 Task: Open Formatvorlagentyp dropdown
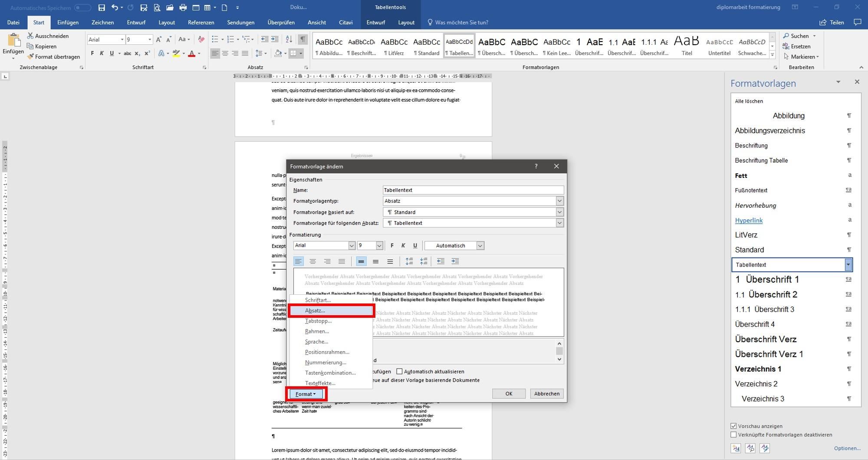tap(559, 201)
